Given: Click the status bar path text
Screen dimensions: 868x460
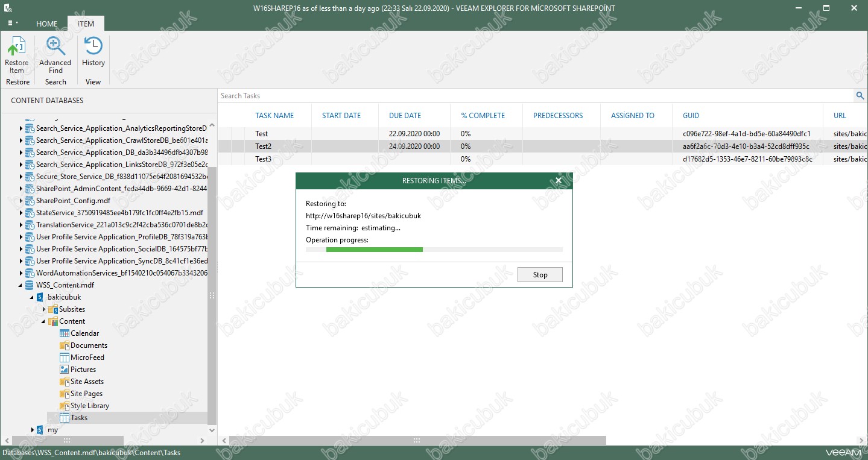Looking at the screenshot, I should [90, 453].
